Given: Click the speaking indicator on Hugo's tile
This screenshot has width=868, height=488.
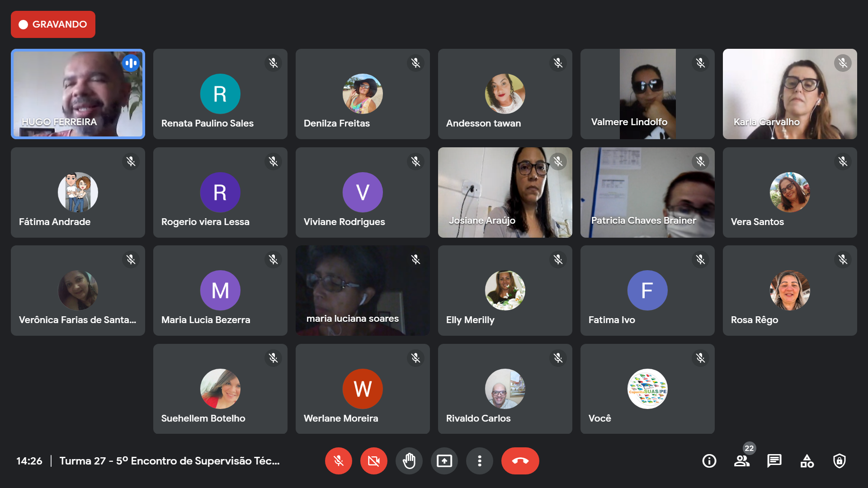Looking at the screenshot, I should [131, 63].
